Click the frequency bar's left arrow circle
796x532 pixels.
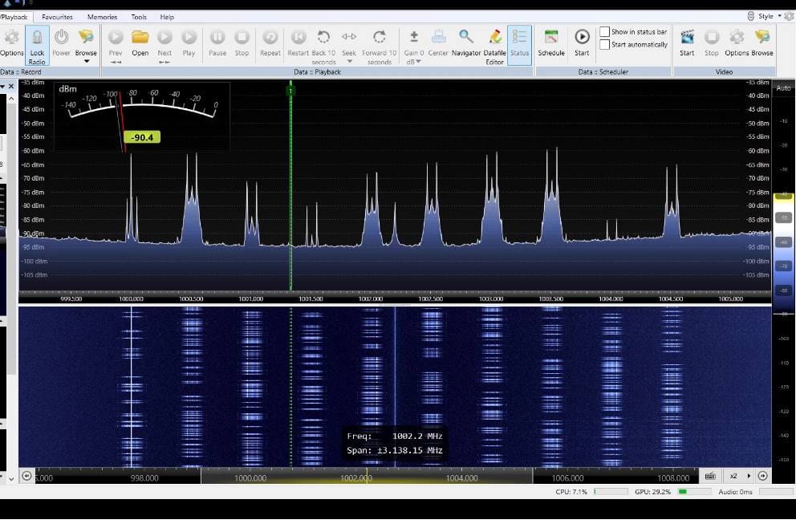(26, 476)
